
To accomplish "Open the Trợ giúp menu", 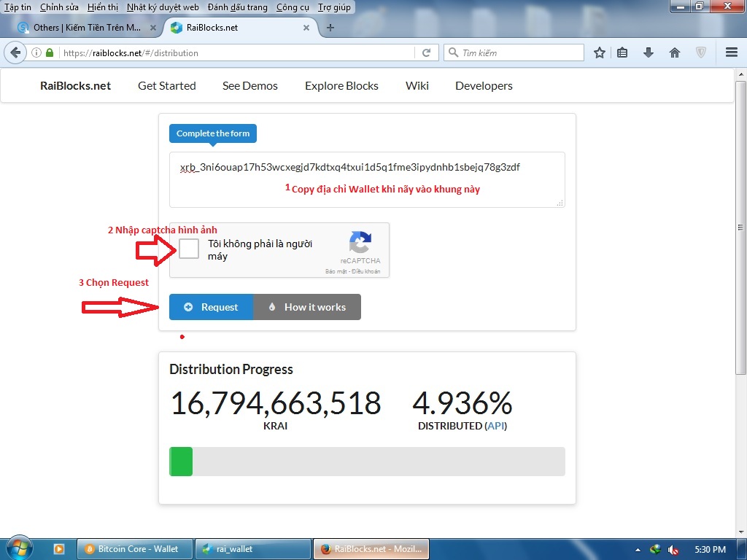I will pyautogui.click(x=334, y=7).
